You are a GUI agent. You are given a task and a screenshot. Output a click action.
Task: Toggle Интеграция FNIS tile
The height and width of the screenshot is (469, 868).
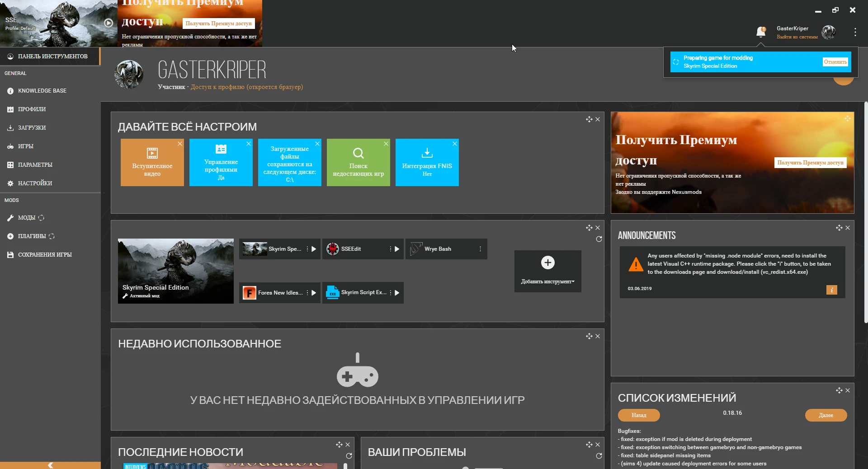427,163
